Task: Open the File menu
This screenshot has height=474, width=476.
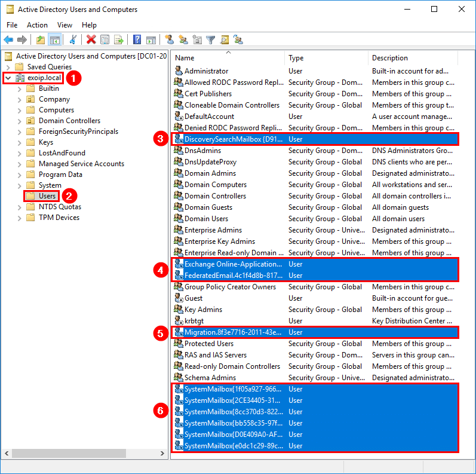Action: click(12, 25)
